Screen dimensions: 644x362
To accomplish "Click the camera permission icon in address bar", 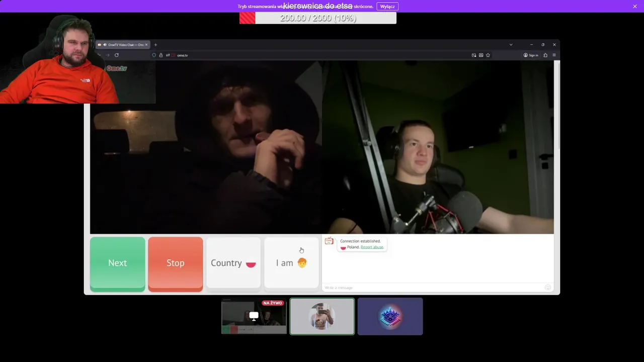I will point(174,55).
